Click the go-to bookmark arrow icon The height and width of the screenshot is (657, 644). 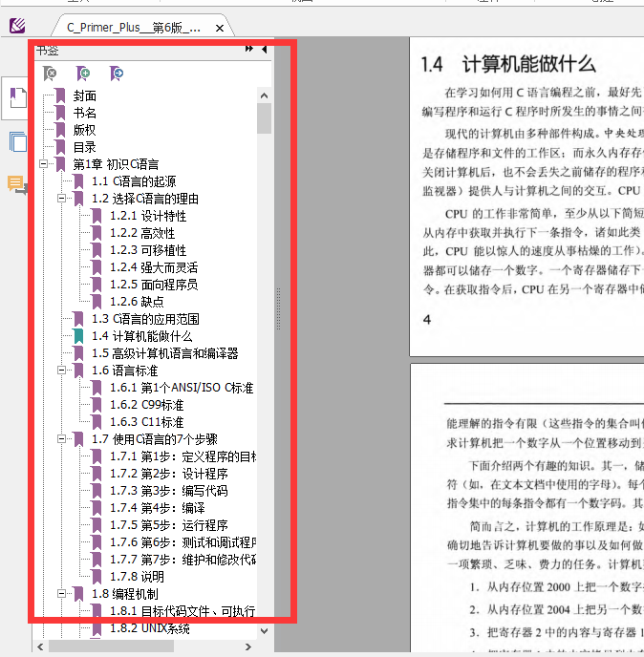click(116, 73)
